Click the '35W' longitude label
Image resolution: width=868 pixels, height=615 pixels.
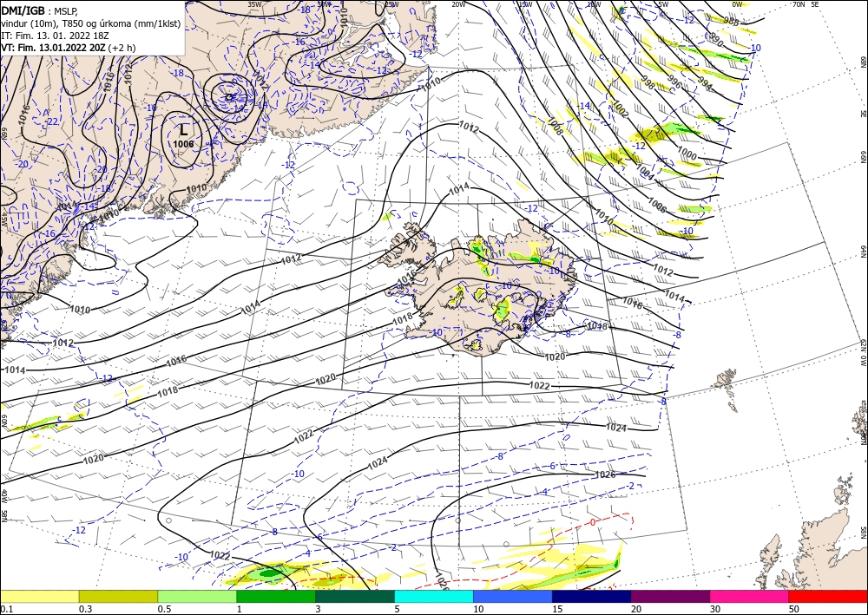[x=254, y=4]
